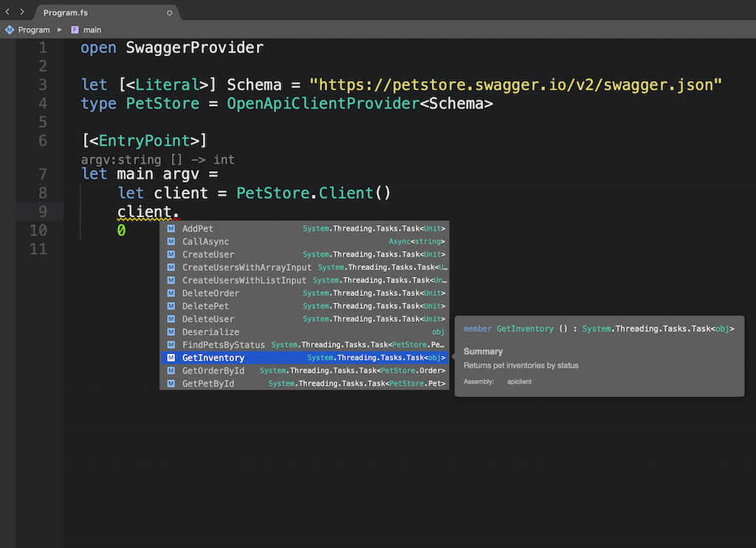The height and width of the screenshot is (548, 756).
Task: Close the Program.fs tab via its circle button
Action: (x=169, y=13)
